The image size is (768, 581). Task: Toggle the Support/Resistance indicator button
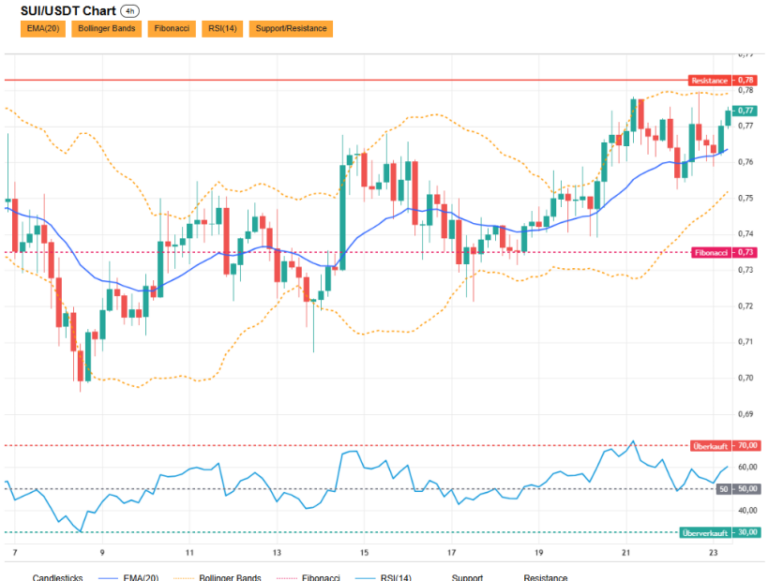tap(291, 28)
